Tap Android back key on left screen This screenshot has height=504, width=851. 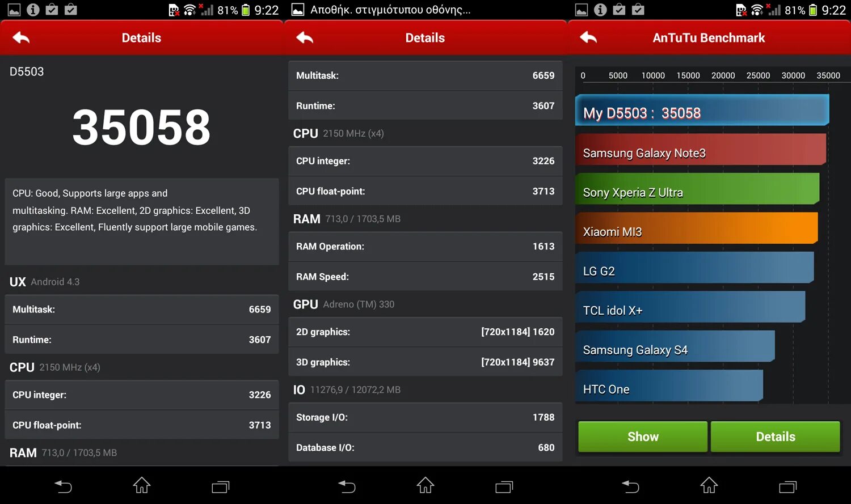[63, 486]
